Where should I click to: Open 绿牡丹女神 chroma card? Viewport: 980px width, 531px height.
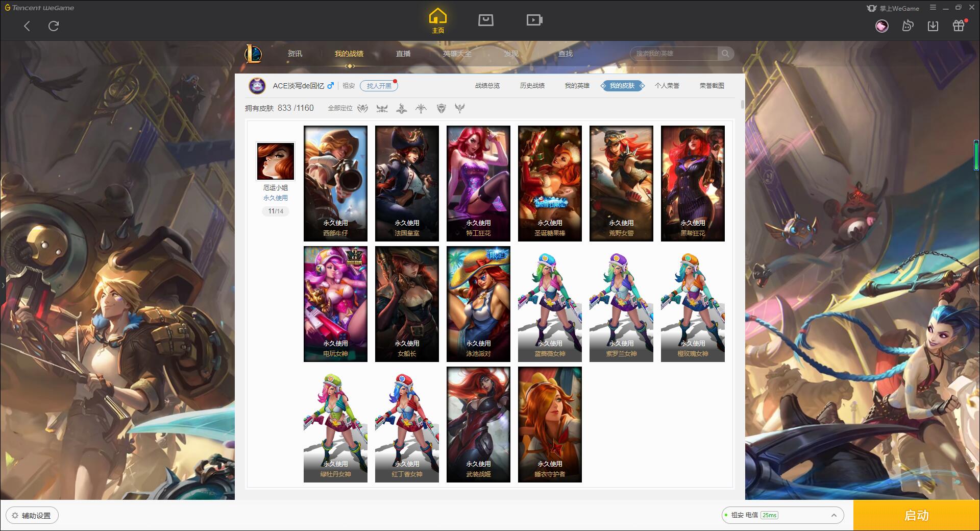(x=335, y=424)
